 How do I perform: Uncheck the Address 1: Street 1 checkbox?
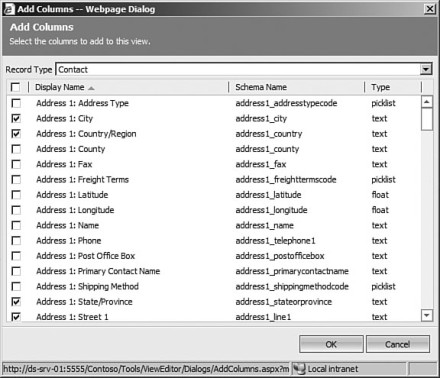pos(16,317)
